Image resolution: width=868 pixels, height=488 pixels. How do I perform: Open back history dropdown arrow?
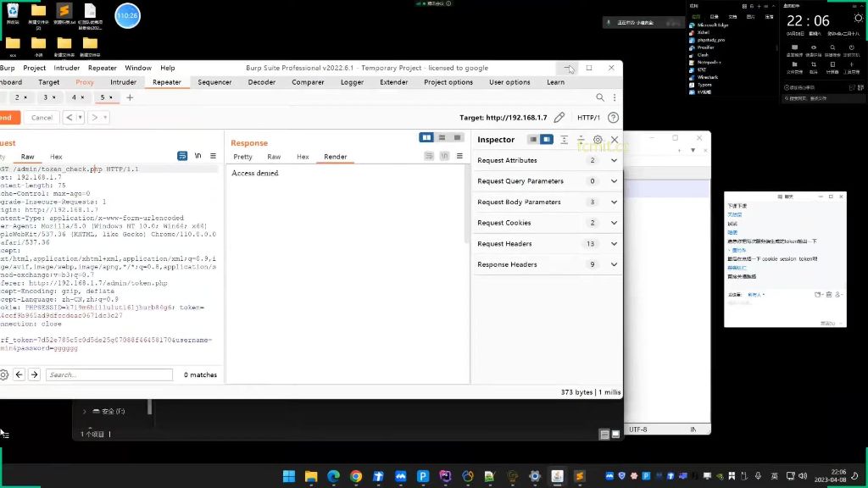(81, 117)
